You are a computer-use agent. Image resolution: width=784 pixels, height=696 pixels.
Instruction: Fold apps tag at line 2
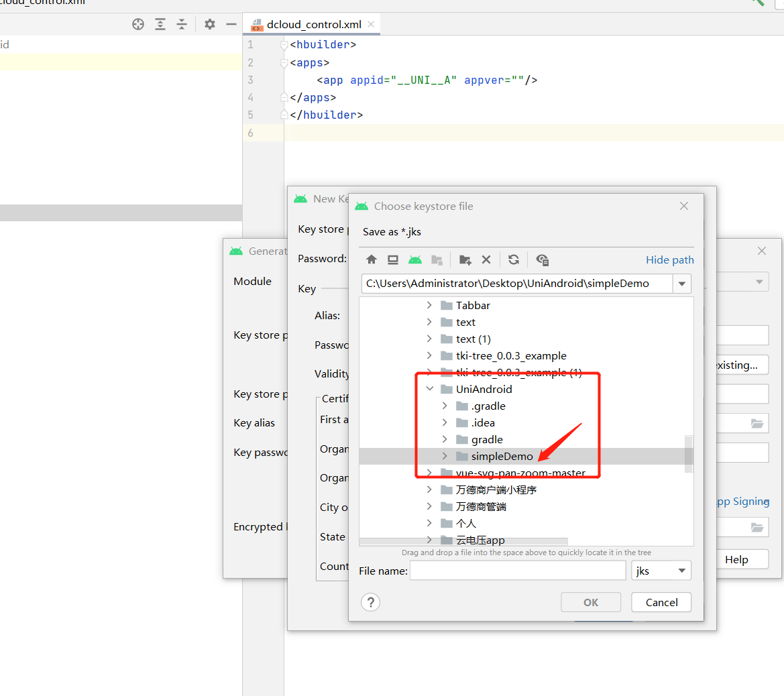click(x=284, y=63)
